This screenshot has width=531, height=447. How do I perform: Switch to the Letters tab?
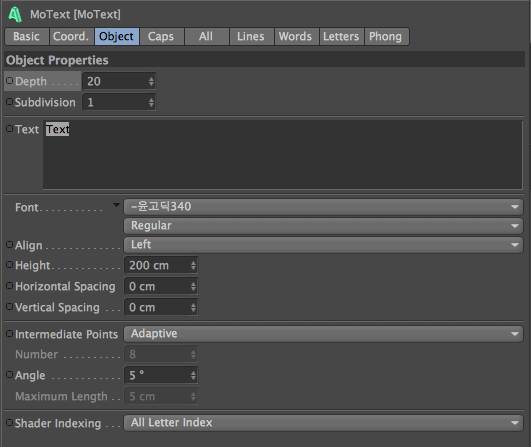click(341, 37)
